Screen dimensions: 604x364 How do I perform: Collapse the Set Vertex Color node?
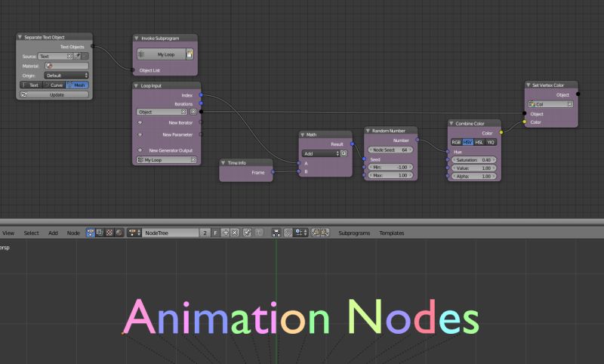(x=528, y=85)
